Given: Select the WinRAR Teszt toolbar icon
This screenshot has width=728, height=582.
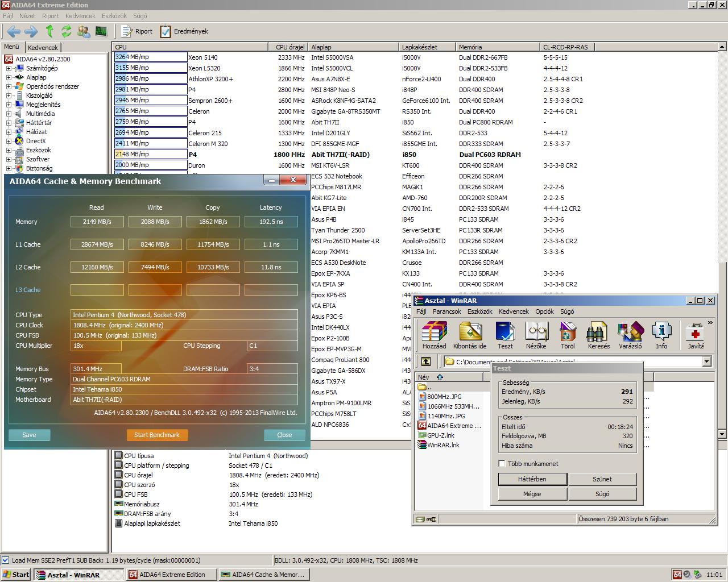Looking at the screenshot, I should tap(505, 335).
